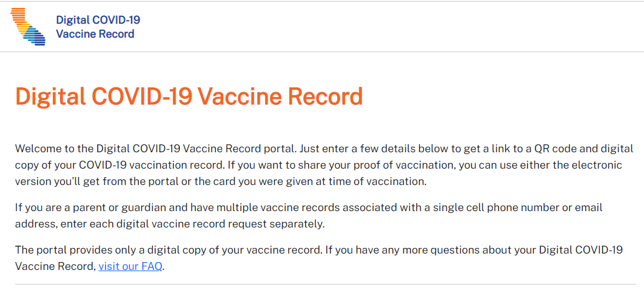Viewport: 644px width, 293px height.
Task: Click the paragraph starting "The portal provides only"
Action: click(x=318, y=257)
